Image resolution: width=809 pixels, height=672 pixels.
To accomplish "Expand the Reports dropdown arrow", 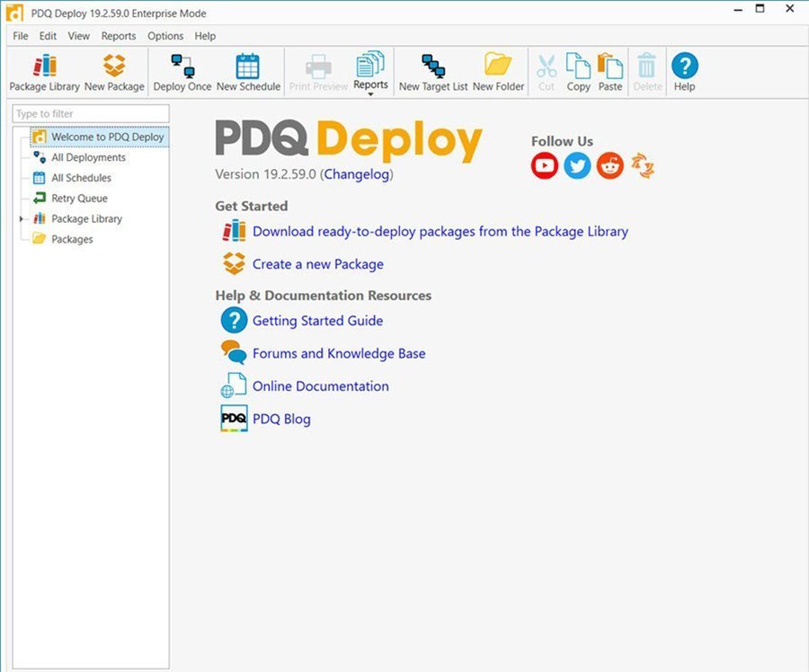I will (x=370, y=94).
